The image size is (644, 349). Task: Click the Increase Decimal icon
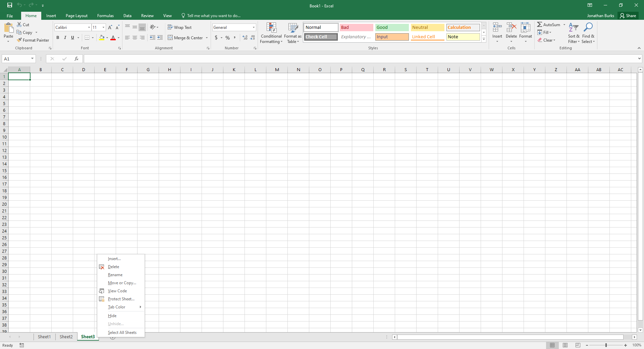(x=245, y=38)
